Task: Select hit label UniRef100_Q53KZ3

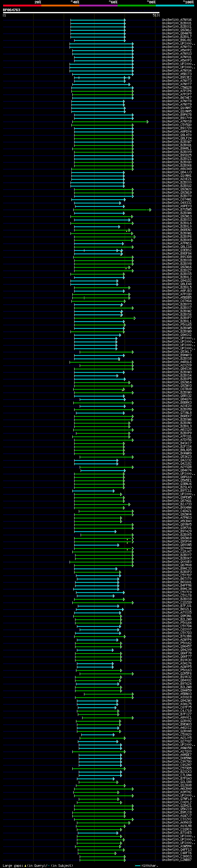Action: pos(177,457)
